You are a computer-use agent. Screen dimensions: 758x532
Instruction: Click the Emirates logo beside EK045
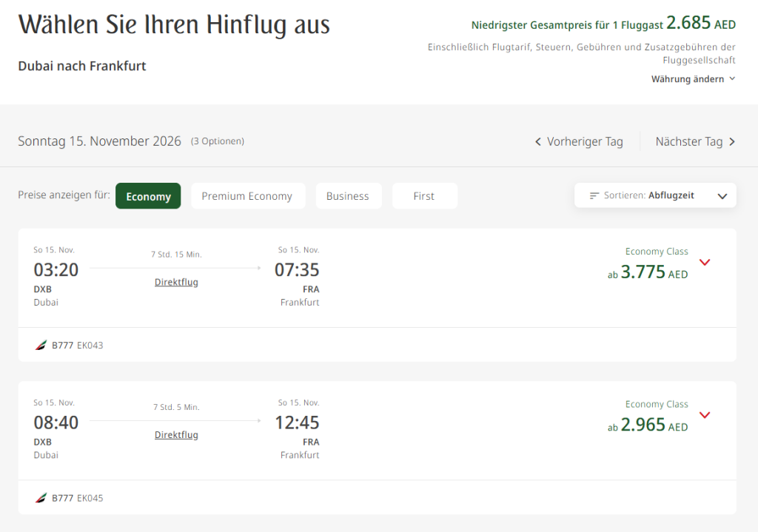41,498
